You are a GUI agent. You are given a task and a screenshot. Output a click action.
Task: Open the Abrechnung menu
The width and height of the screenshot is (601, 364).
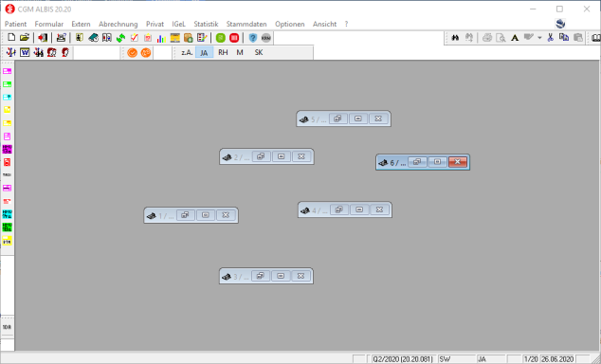tap(118, 24)
